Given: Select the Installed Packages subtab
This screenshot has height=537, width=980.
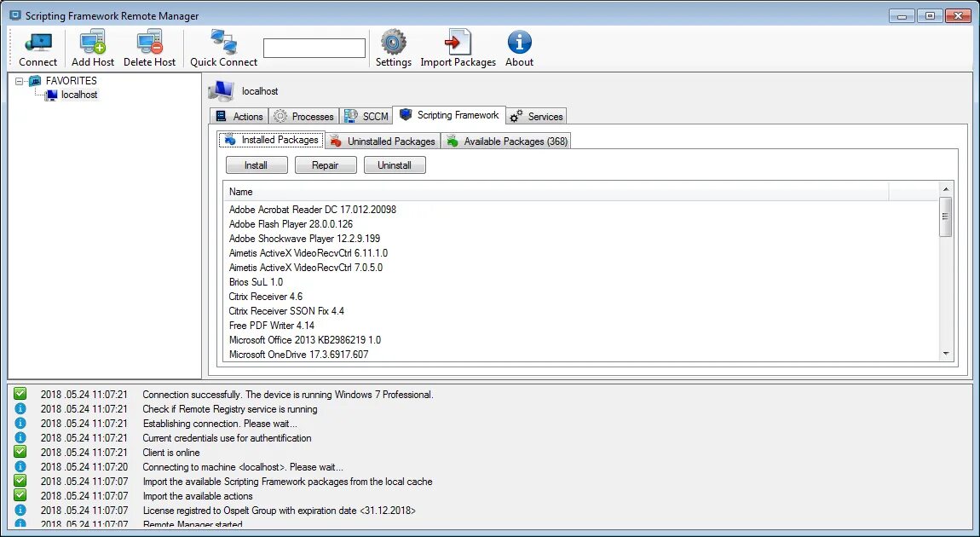Looking at the screenshot, I should coord(271,140).
